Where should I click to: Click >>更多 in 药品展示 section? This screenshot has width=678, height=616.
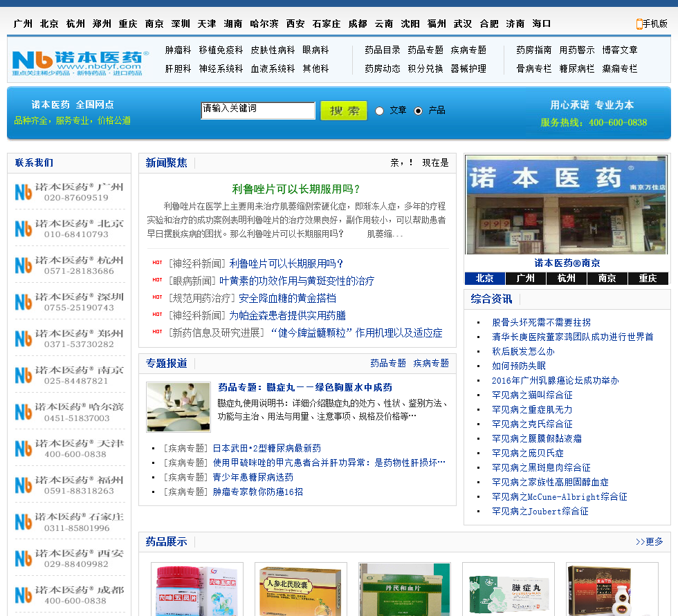point(650,542)
